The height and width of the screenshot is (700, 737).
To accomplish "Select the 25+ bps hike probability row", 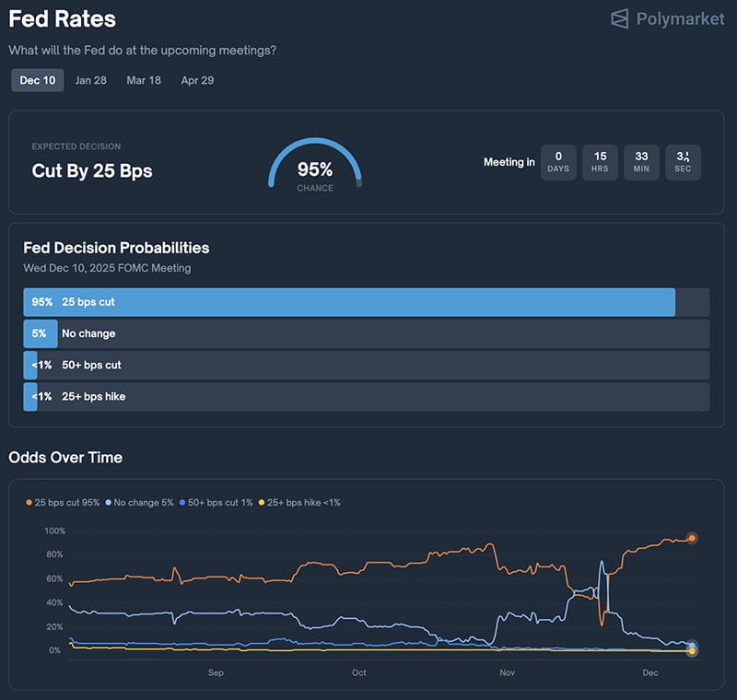I will (366, 396).
